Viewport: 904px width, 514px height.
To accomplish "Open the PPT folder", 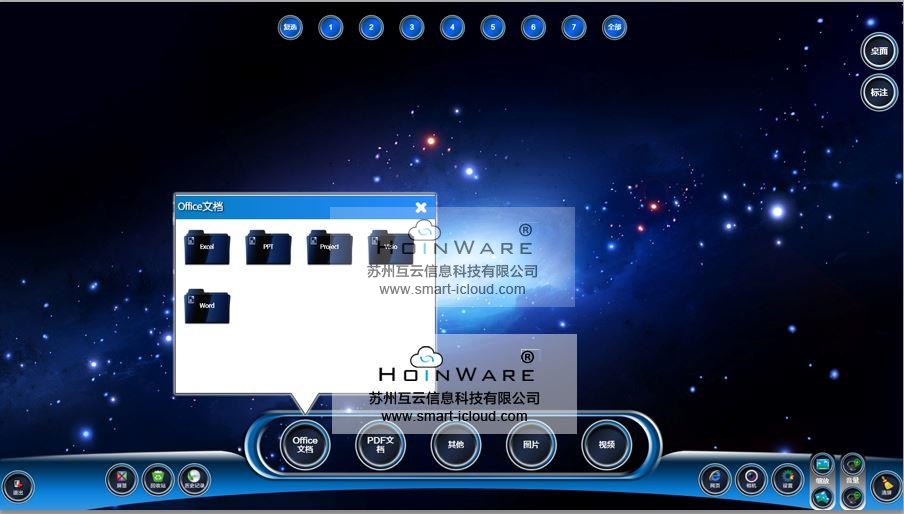I will 268,247.
